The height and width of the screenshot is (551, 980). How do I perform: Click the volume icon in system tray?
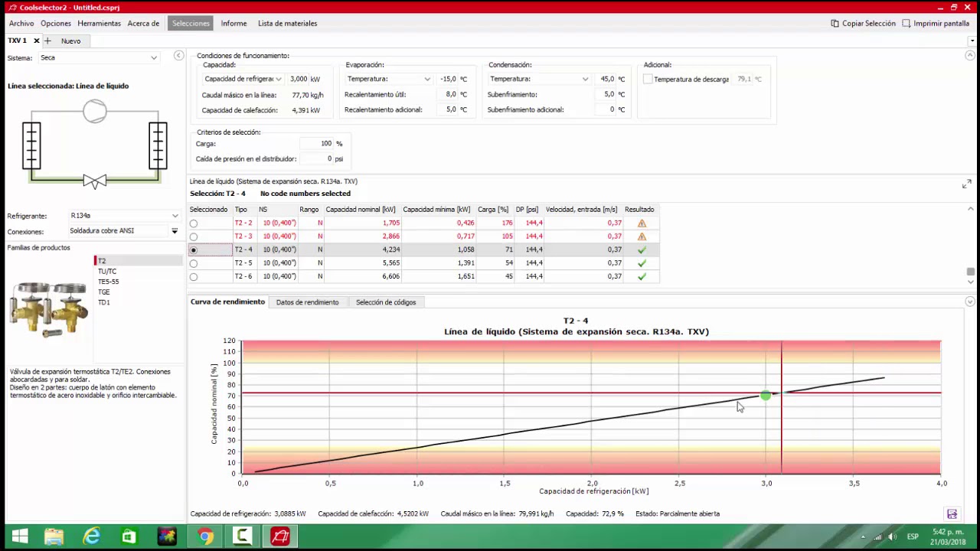[892, 536]
